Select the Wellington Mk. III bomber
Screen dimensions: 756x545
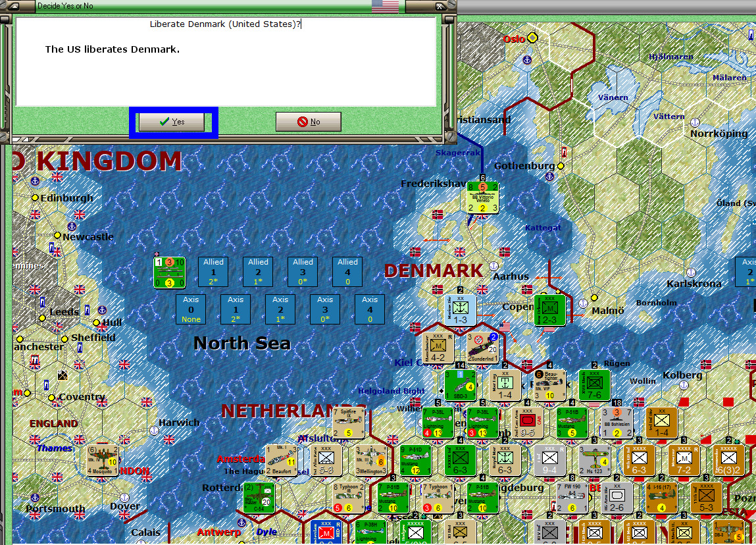(370, 460)
